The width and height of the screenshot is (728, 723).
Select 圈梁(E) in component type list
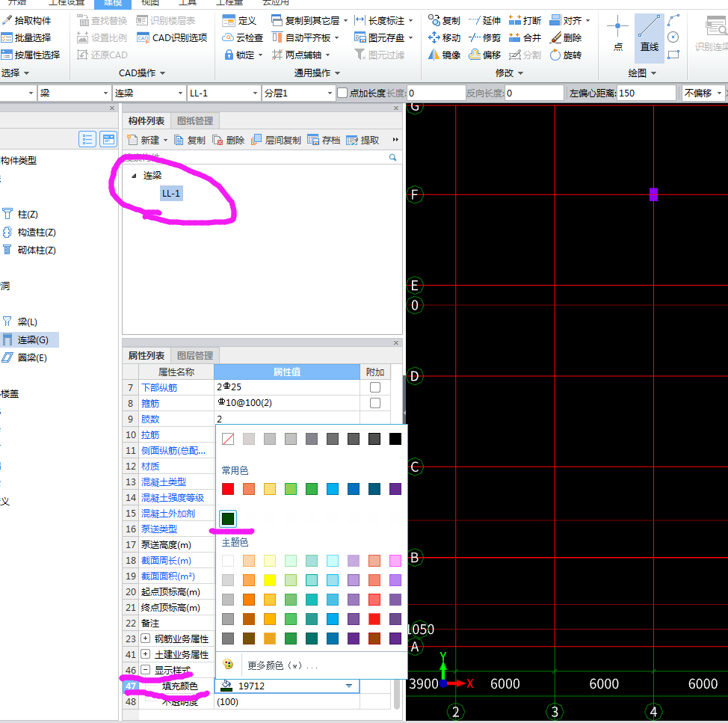point(25,358)
